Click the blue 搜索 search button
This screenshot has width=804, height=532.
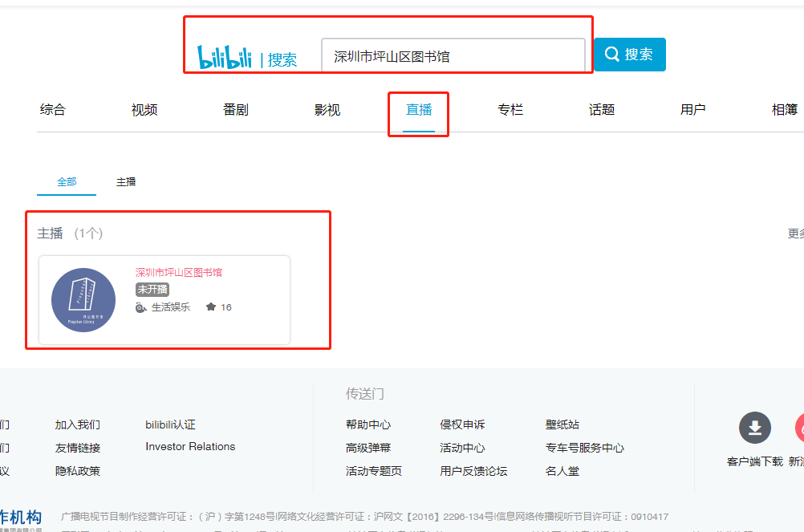point(630,55)
